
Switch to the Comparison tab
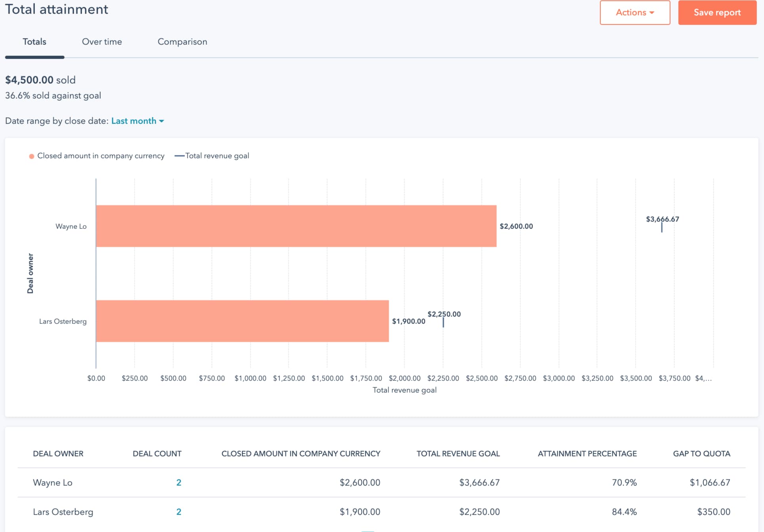click(x=182, y=42)
